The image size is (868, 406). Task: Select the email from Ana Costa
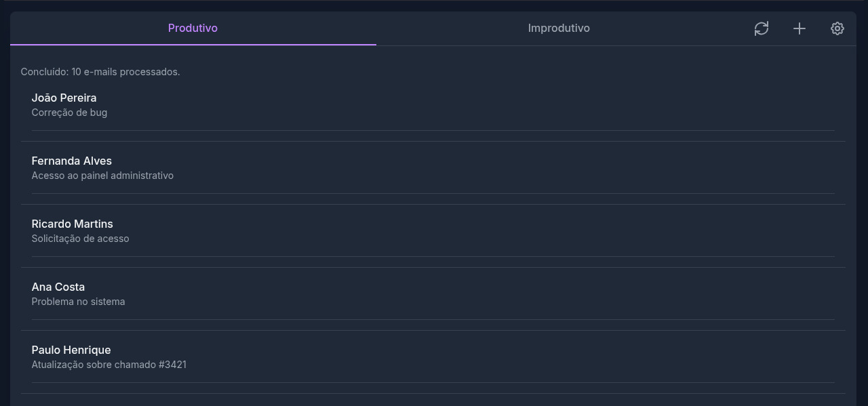[x=58, y=287]
